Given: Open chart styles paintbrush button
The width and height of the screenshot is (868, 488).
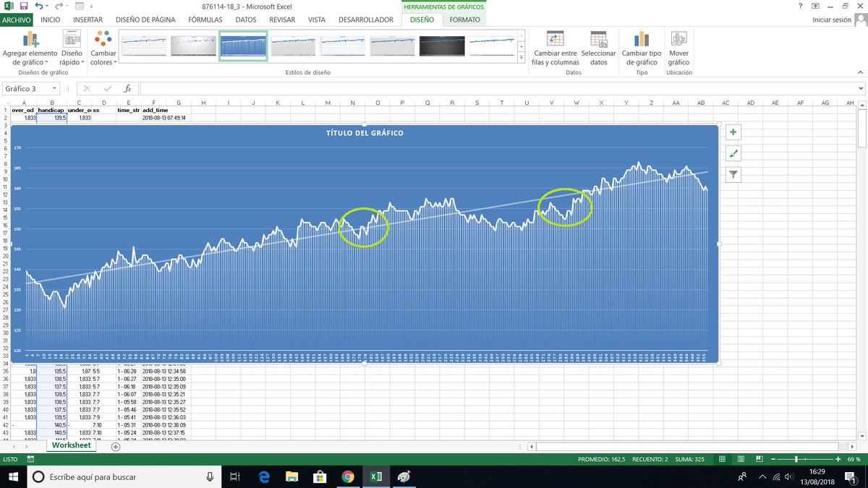Looking at the screenshot, I should coord(733,153).
